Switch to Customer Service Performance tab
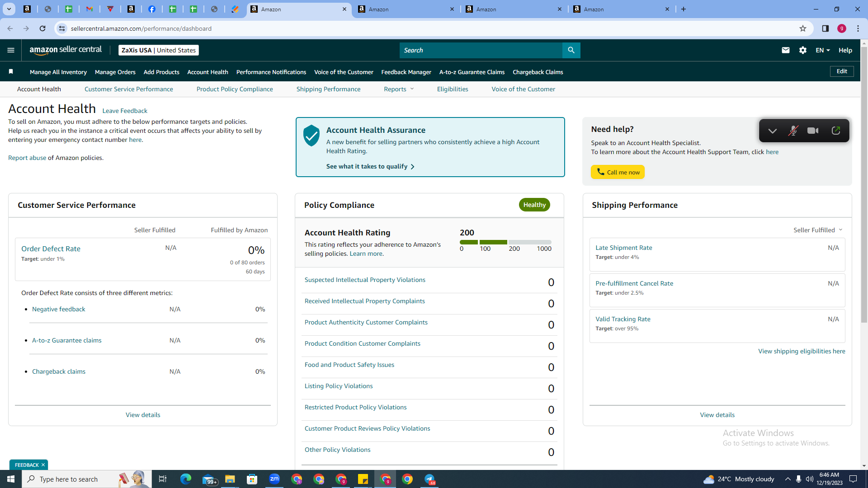 click(129, 89)
